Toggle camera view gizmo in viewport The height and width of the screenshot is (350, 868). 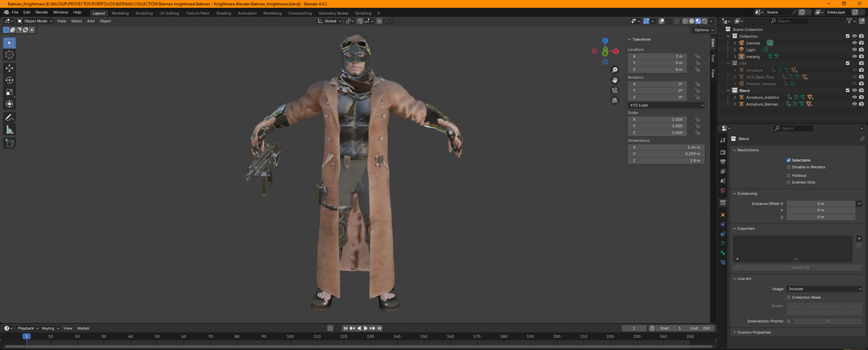click(615, 90)
